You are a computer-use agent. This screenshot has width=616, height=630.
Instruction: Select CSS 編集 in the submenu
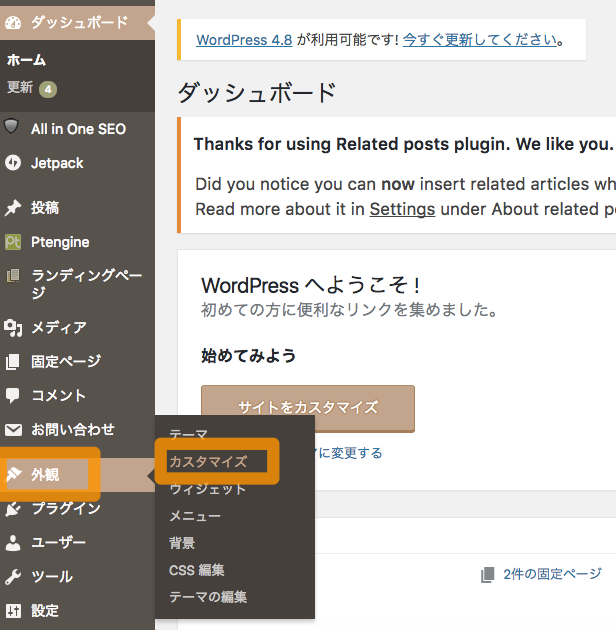pos(196,570)
